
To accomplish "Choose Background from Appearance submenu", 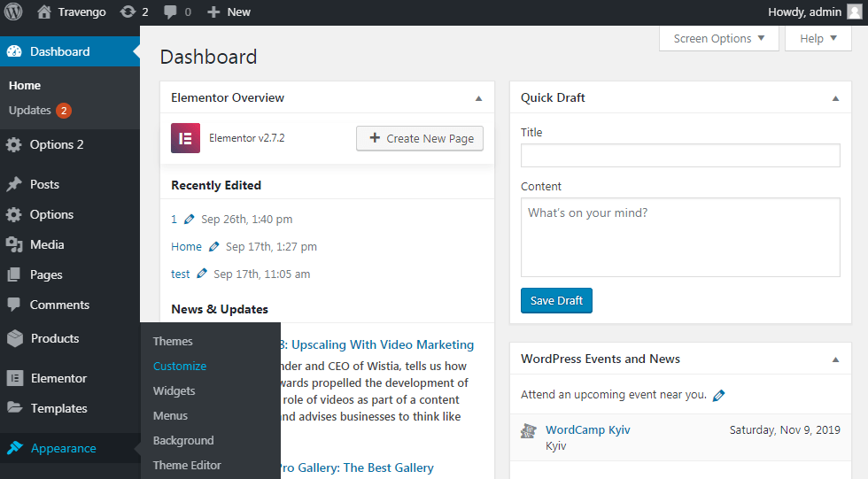I will (183, 441).
